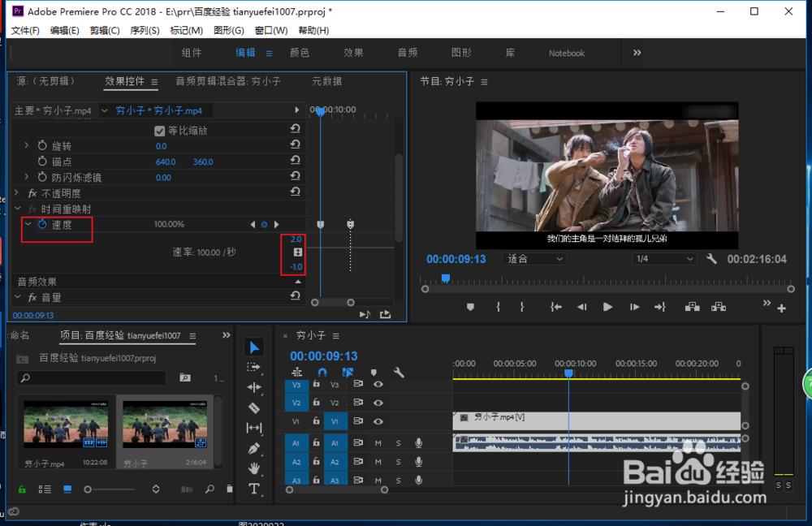
Task: Select the Pen tool
Action: point(253,448)
